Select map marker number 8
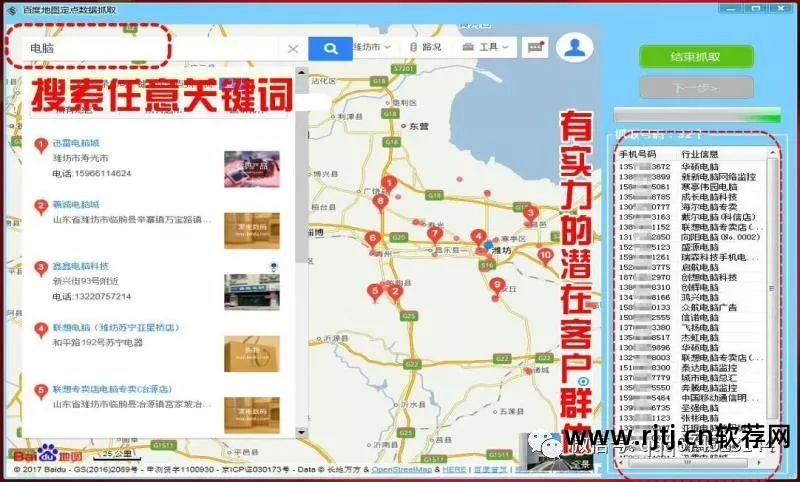The image size is (800, 482). [x=380, y=202]
